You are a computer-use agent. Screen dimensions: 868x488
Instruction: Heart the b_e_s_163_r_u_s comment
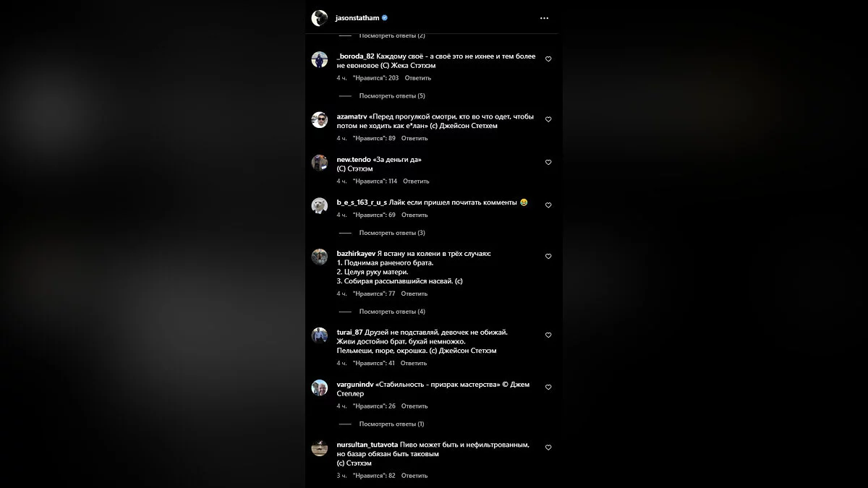[x=548, y=205]
